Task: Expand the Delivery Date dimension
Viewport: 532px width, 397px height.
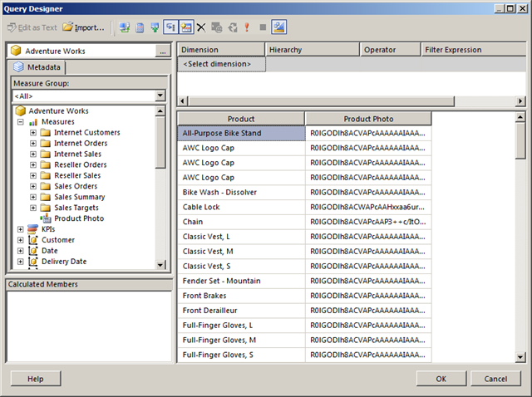Action: [20, 262]
